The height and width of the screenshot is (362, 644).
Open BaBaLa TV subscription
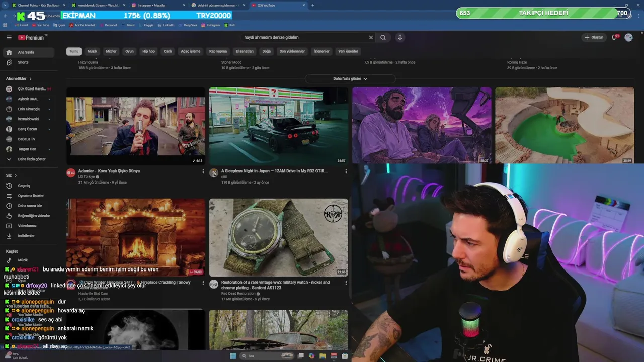(x=30, y=139)
